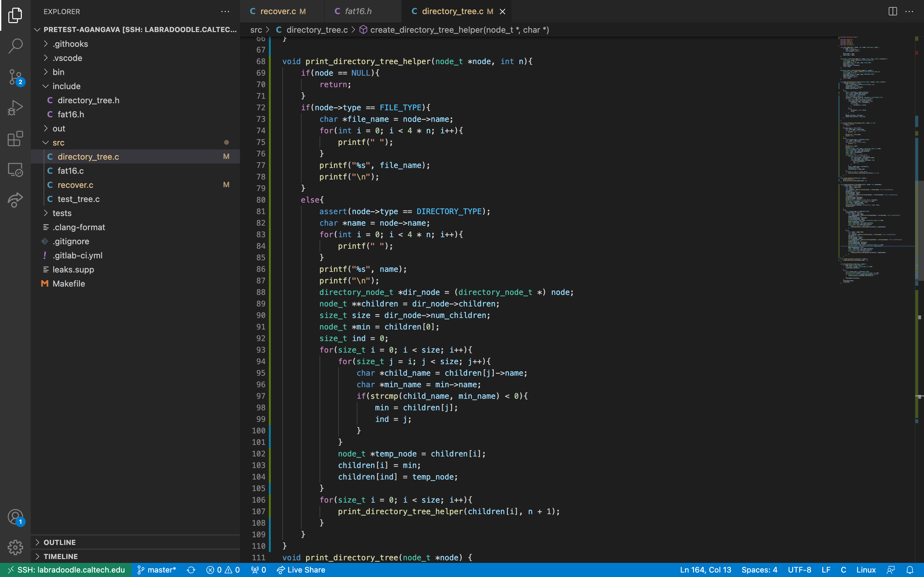Screen dimensions: 924x577
Task: Switch to the recover.c tab
Action: [278, 12]
